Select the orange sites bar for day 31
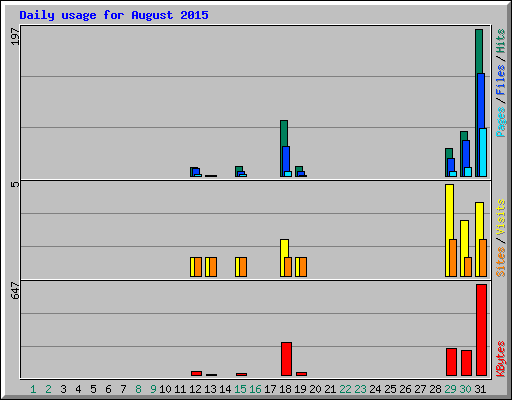 tap(483, 258)
